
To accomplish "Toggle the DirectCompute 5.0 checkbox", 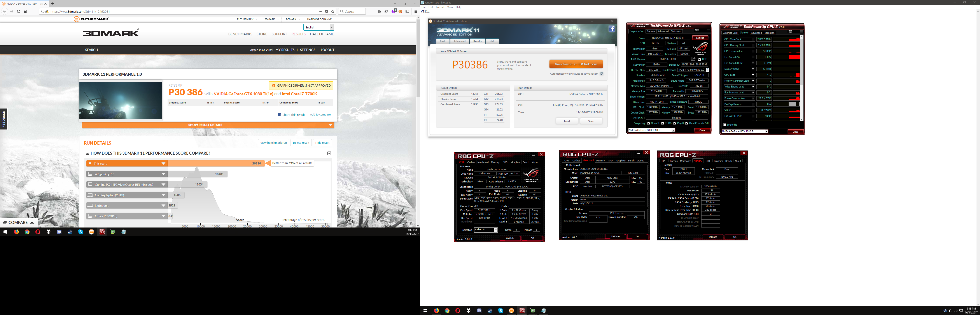I will 687,123.
